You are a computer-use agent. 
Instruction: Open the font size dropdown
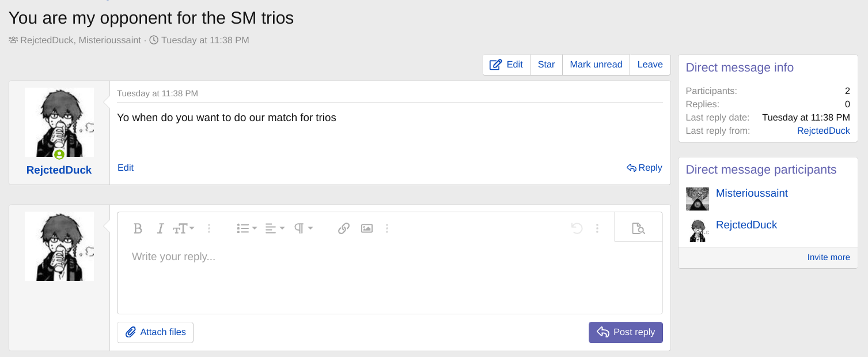(184, 228)
